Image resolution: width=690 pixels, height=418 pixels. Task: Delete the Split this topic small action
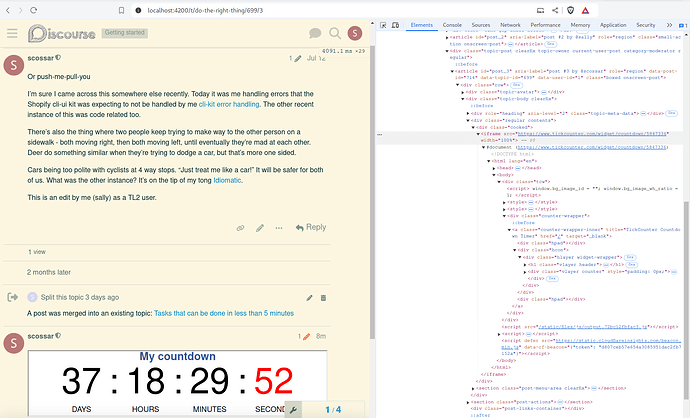pyautogui.click(x=323, y=298)
